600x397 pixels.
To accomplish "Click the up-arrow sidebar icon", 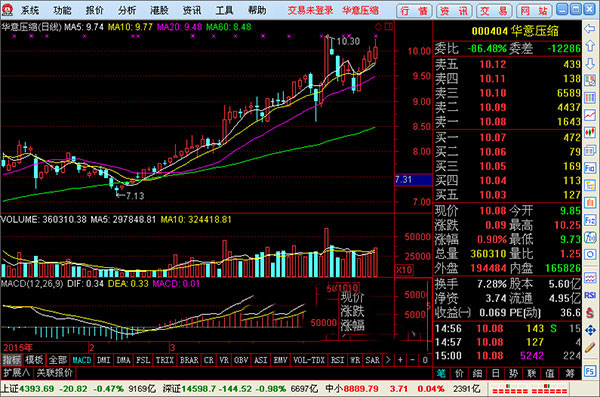I will click(x=590, y=46).
